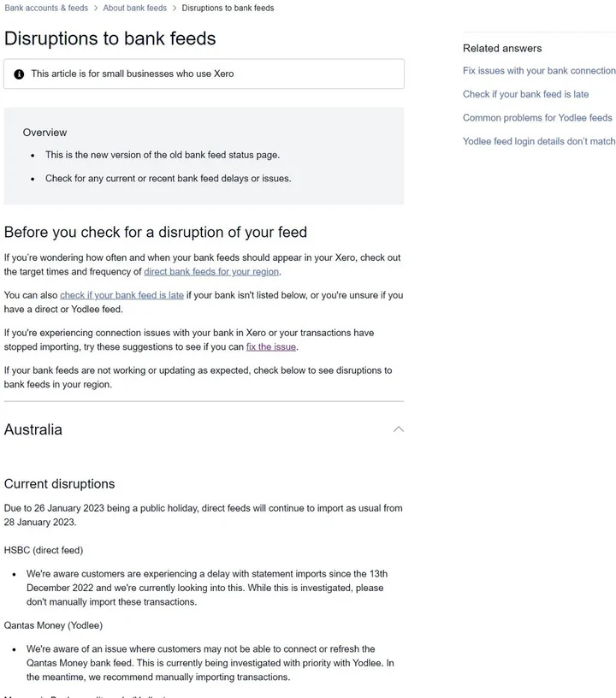Open related answer 'Fix issues with your bank connection'

[539, 71]
